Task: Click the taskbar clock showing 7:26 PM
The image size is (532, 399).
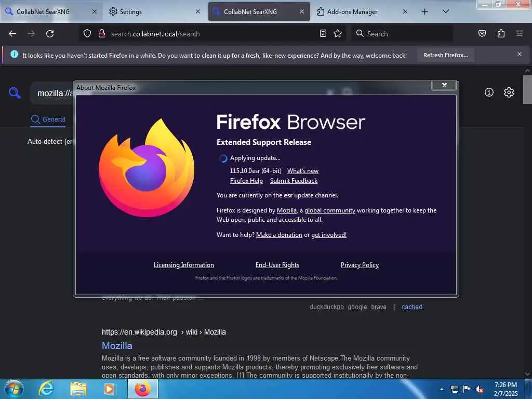Action: (x=506, y=389)
